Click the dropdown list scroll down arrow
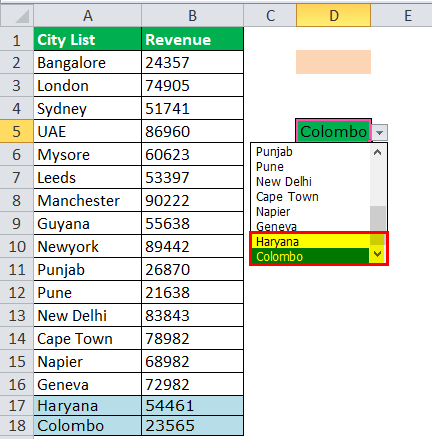Viewport: 432px width, 439px height. click(378, 254)
